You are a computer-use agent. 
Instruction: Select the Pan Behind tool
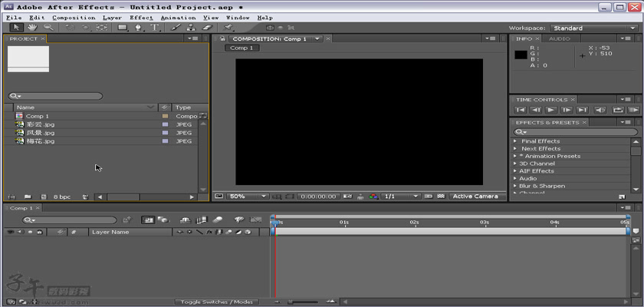102,28
